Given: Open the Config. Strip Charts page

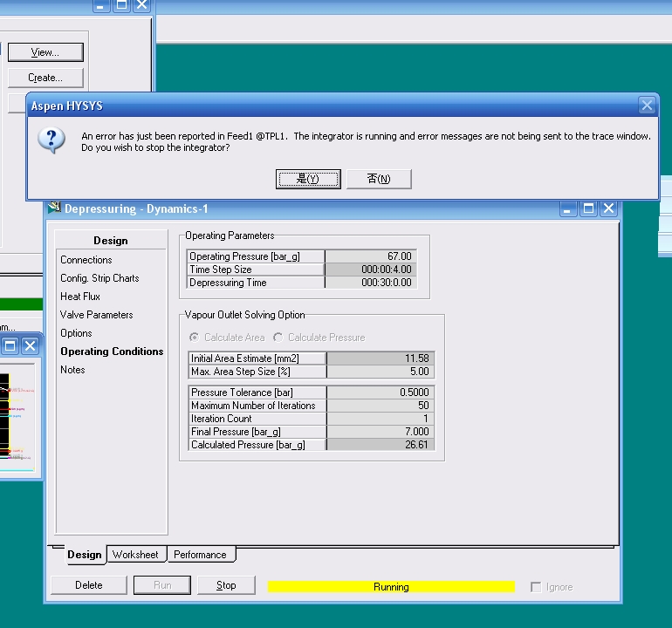Looking at the screenshot, I should pyautogui.click(x=99, y=278).
